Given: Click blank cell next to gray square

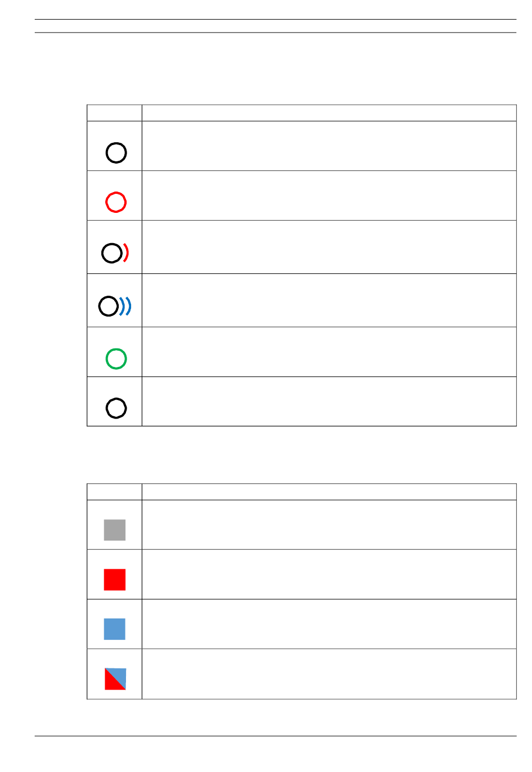Looking at the screenshot, I should 329,525.
